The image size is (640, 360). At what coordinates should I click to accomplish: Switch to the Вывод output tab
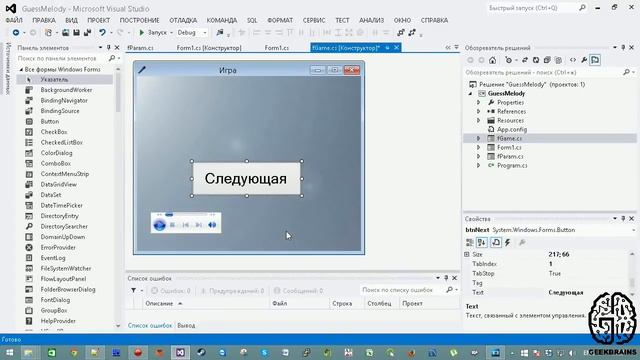(x=186, y=325)
